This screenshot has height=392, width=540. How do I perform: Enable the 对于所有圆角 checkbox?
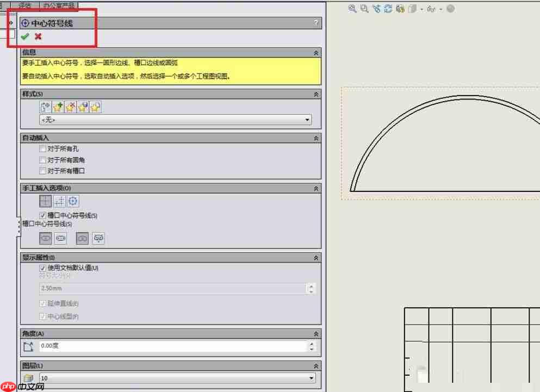[42, 160]
